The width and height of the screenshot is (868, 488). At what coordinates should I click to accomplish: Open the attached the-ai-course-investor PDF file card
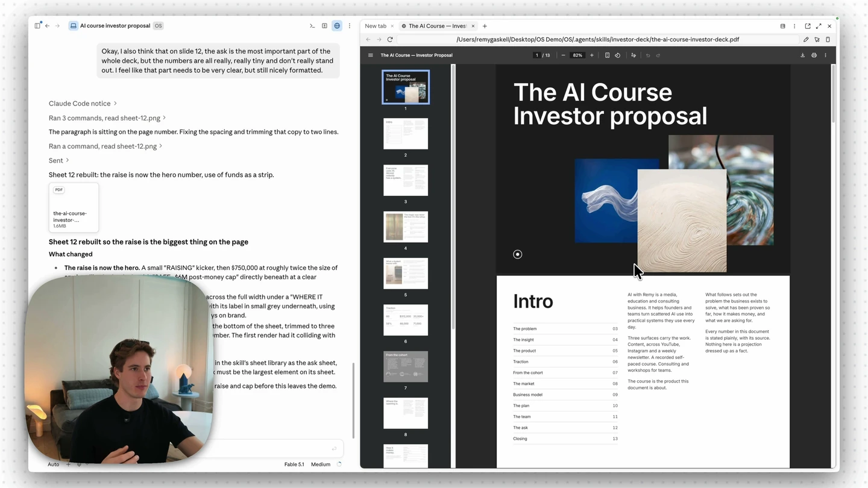[74, 207]
